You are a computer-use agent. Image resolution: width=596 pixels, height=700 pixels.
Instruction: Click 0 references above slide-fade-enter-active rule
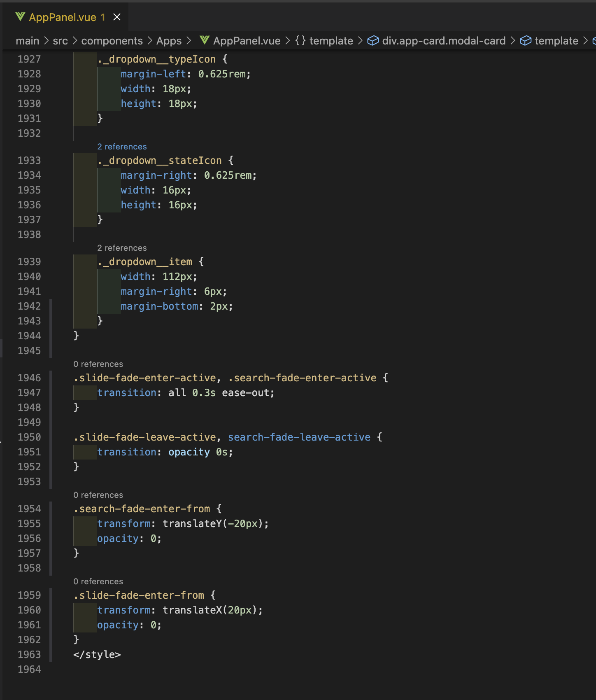pyautogui.click(x=98, y=364)
